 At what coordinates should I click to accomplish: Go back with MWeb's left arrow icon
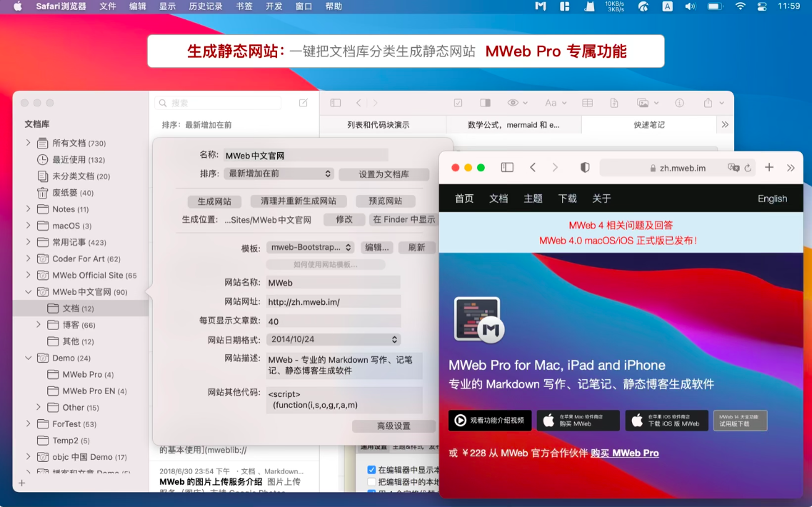click(x=359, y=103)
